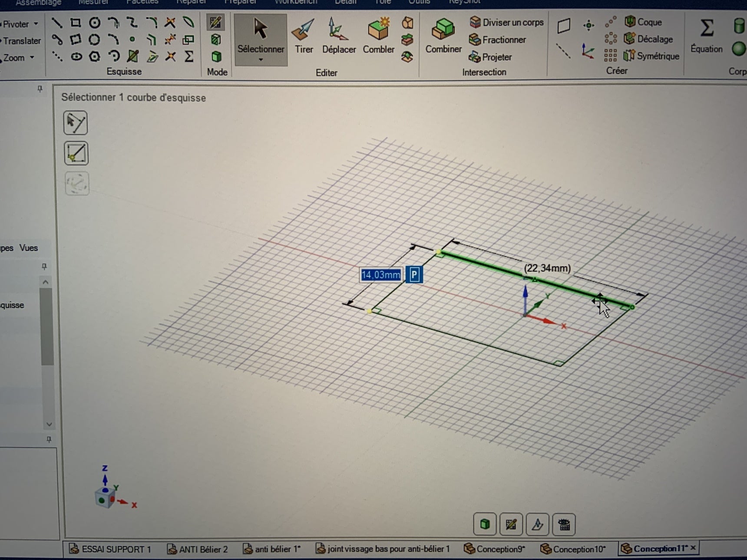Choose the Trim away sketch tool
Screen dimensions: 747x560
[x=170, y=23]
